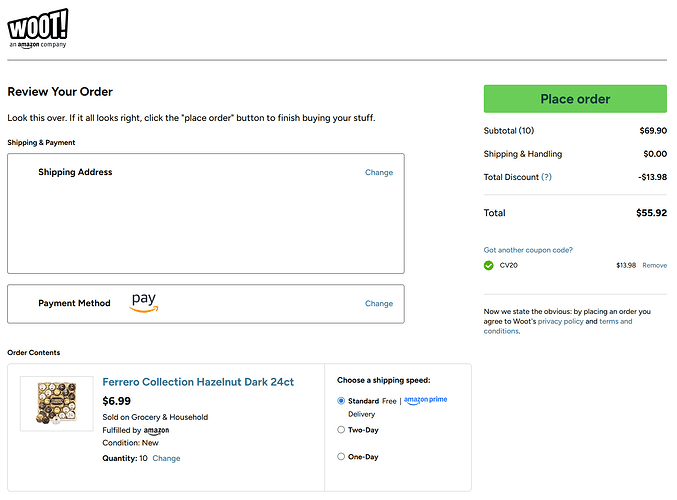Click the Fulfilled by Amazon logo

point(156,430)
